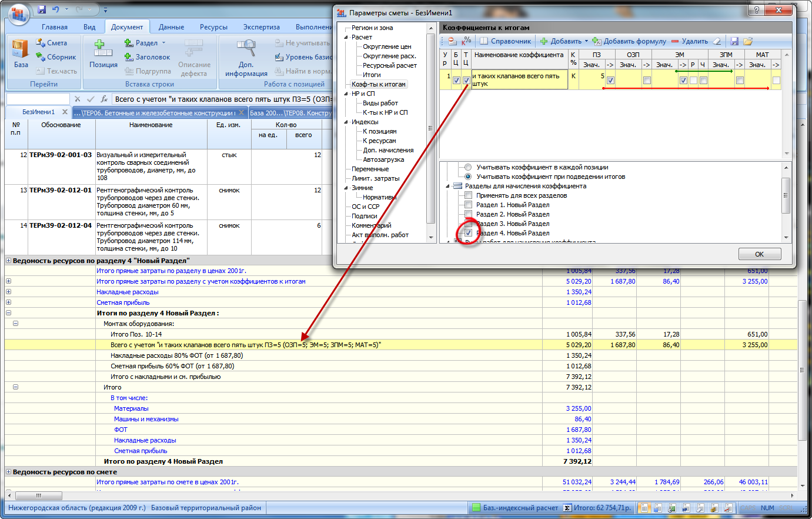The height and width of the screenshot is (519, 812).
Task: Select 'Округление цен' in settings tree
Action: (x=387, y=46)
